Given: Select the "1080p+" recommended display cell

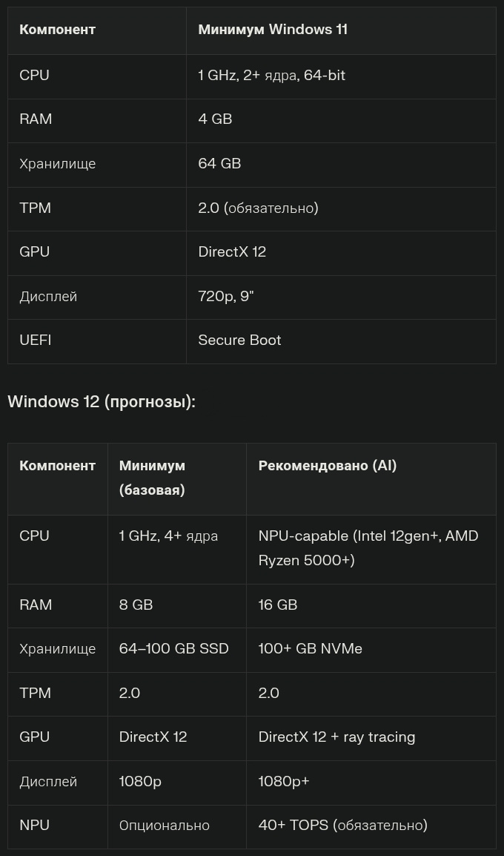Looking at the screenshot, I should point(284,781).
